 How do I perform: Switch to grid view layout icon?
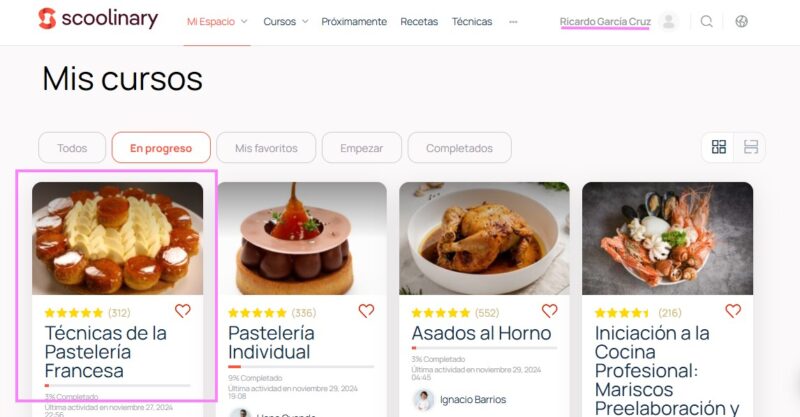pyautogui.click(x=718, y=147)
